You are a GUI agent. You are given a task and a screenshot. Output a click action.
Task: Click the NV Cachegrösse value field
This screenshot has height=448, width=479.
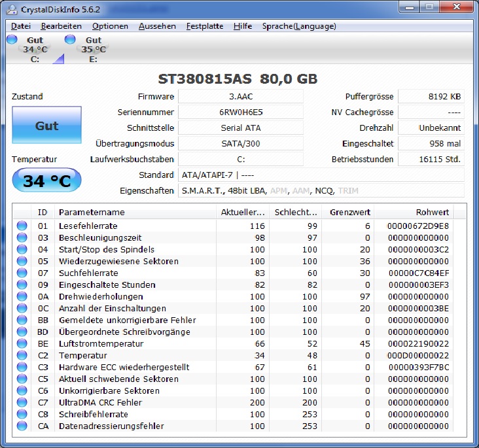click(x=431, y=112)
